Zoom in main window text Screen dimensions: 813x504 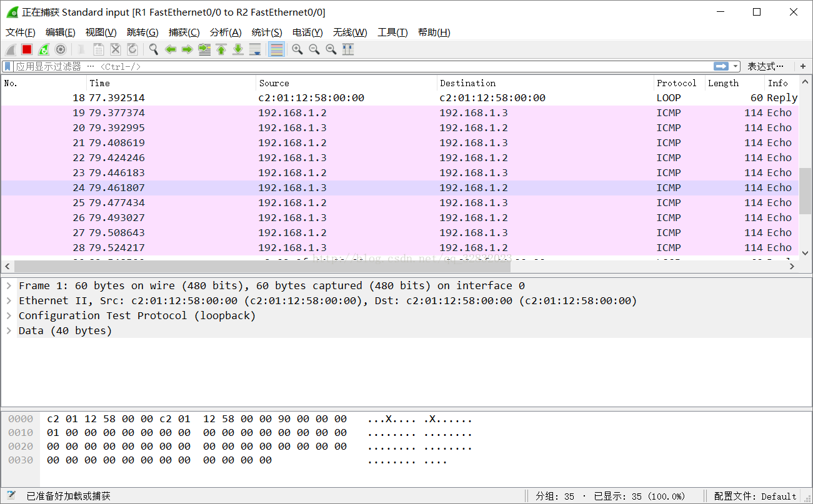297,49
